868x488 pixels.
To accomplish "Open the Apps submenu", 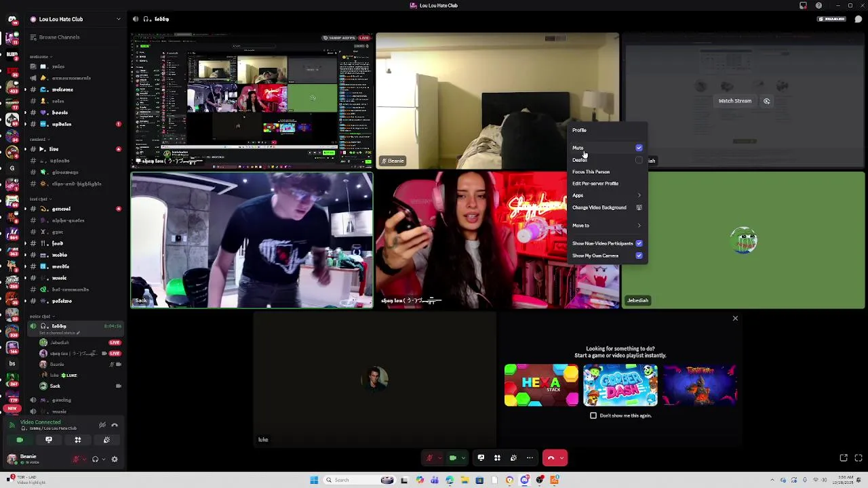I will tap(607, 195).
